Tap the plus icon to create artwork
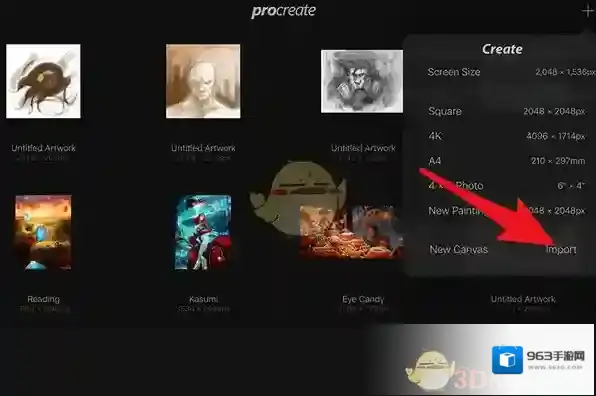The height and width of the screenshot is (396, 596). click(588, 11)
